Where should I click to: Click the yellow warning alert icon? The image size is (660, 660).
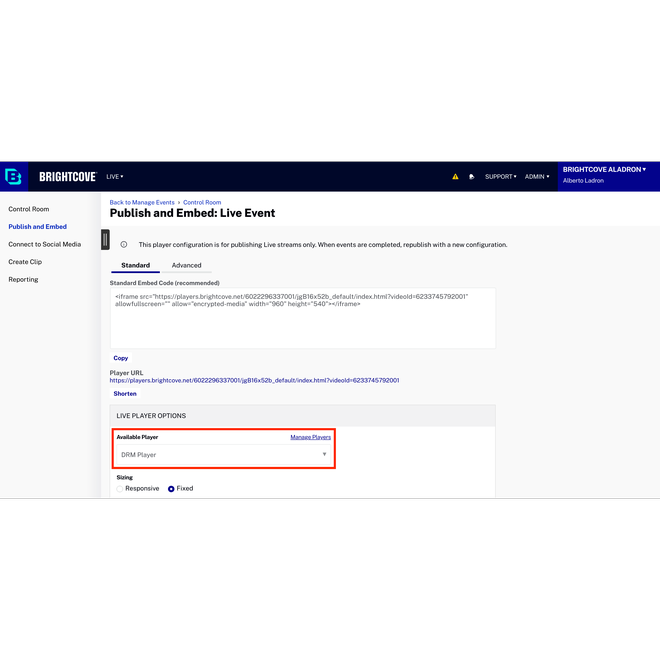[455, 177]
